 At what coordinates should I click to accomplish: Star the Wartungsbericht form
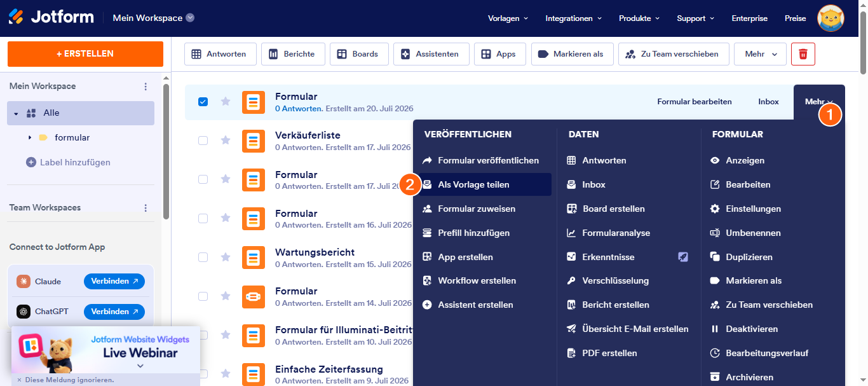[226, 258]
